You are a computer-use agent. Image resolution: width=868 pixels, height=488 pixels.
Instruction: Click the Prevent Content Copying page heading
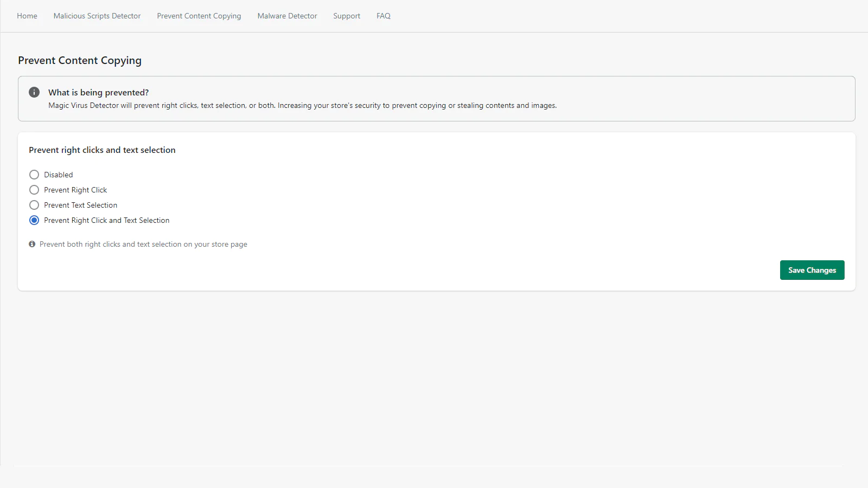coord(80,60)
